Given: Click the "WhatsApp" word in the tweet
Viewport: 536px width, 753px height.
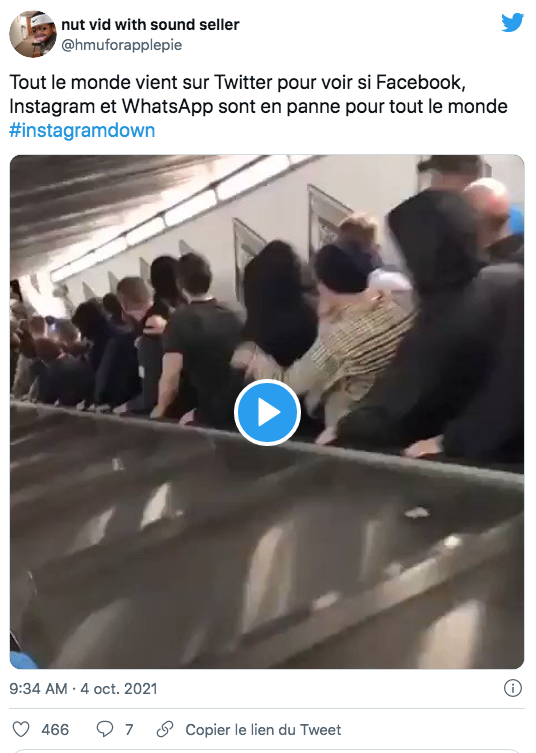Looking at the screenshot, I should point(168,106).
